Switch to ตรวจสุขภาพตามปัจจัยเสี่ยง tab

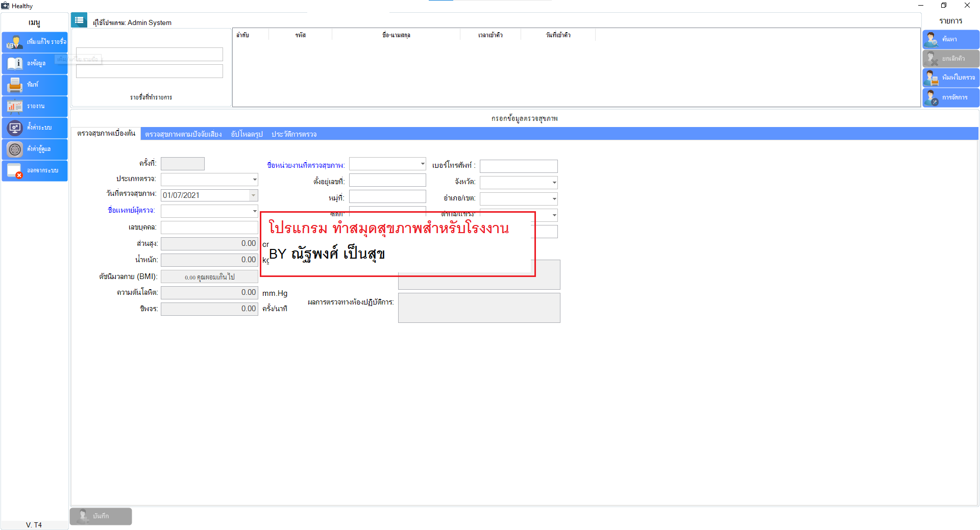tap(183, 134)
